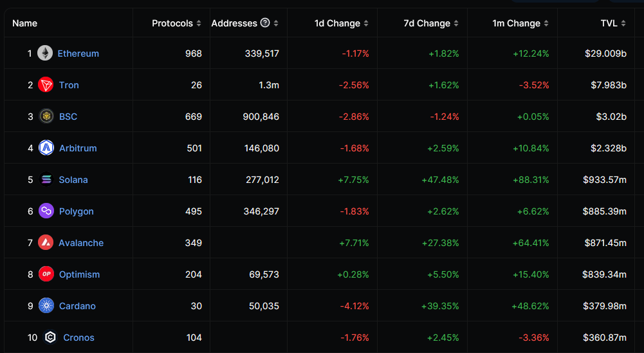This screenshot has width=644, height=353.
Task: Sort the table using the Addresses arrows
Action: (276, 23)
